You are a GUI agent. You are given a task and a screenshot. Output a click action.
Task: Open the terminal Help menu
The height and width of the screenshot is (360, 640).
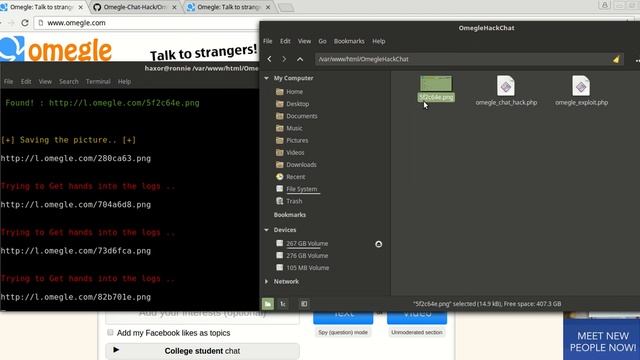tap(124, 82)
